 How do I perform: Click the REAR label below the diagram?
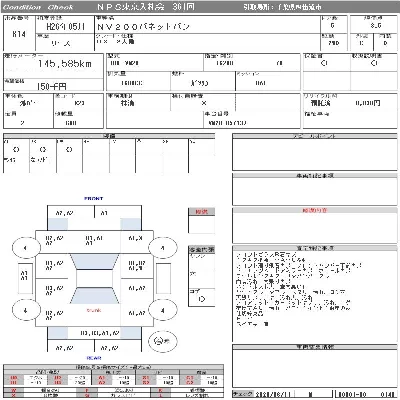94,358
